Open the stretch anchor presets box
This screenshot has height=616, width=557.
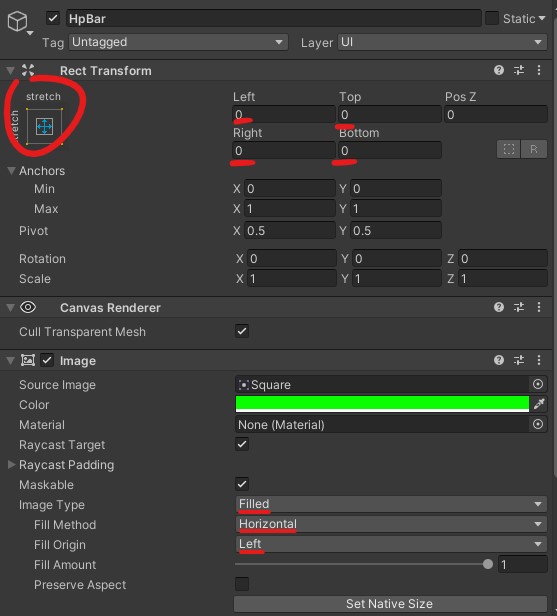click(x=44, y=126)
